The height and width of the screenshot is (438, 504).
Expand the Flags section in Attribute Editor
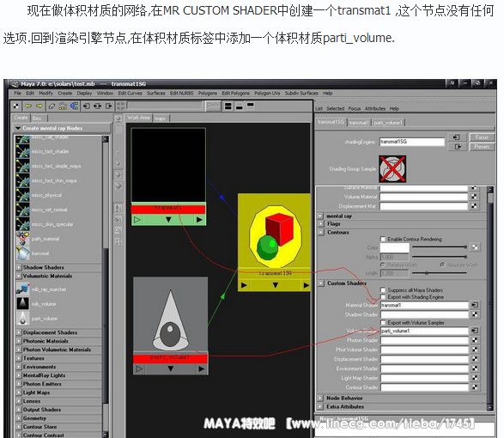(321, 223)
